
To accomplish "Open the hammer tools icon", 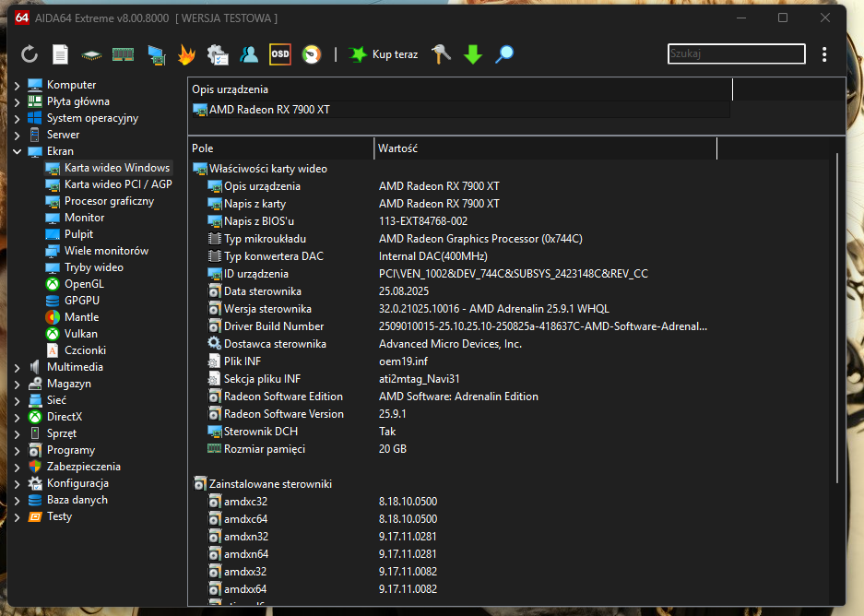I will click(441, 54).
